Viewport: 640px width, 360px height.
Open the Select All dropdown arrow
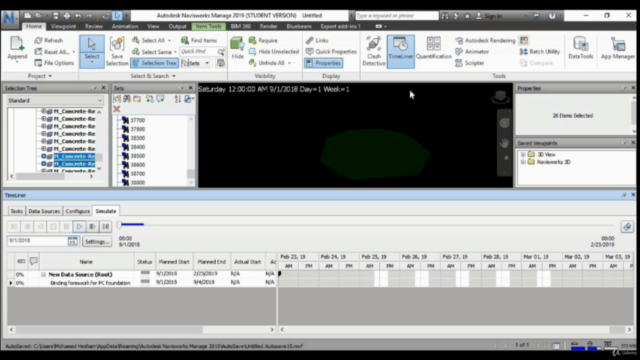point(169,40)
